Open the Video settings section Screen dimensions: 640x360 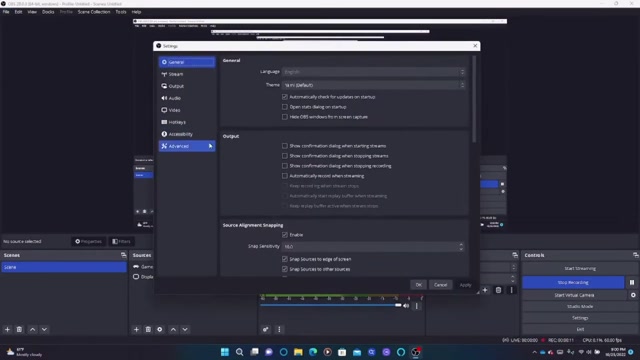187,110
